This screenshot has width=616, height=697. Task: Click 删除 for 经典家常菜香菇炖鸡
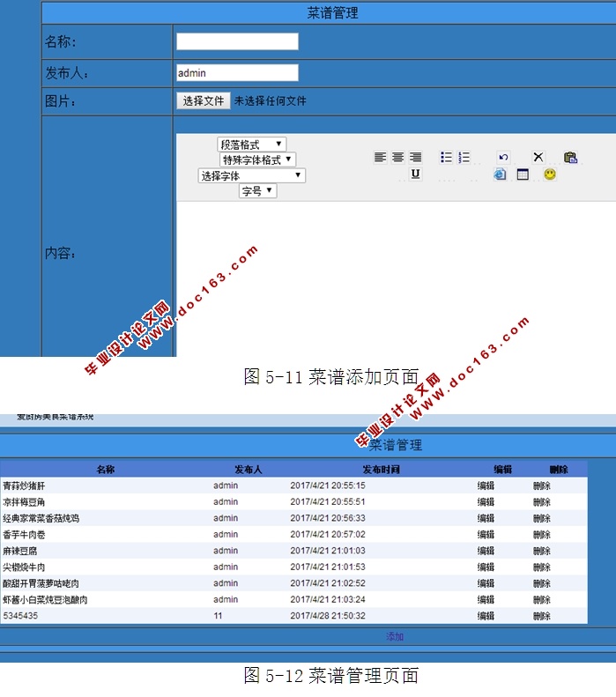point(542,518)
